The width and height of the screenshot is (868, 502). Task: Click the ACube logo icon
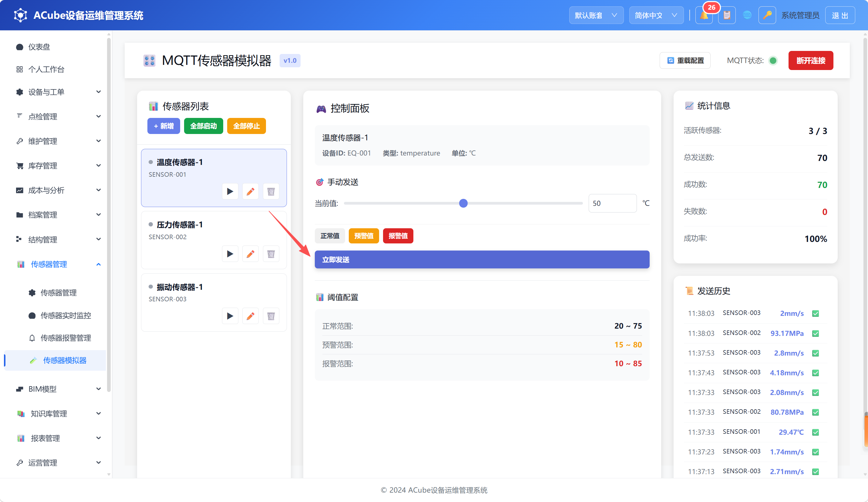tap(20, 15)
